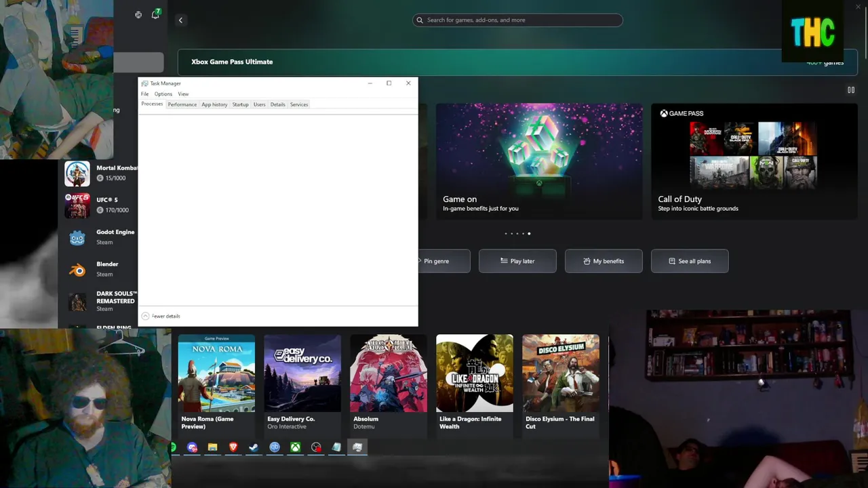Switch to the Users tab
The image size is (868, 488).
[259, 104]
